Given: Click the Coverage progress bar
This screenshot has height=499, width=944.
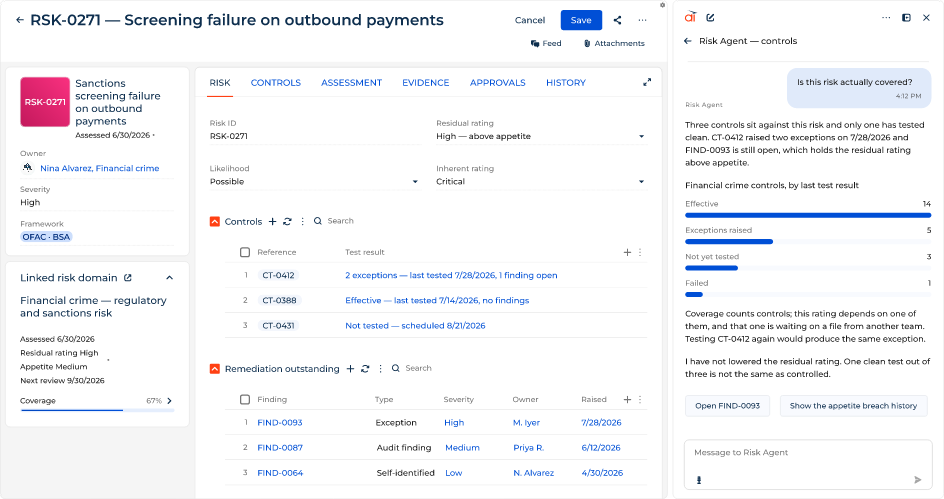Looking at the screenshot, I should click(x=98, y=410).
